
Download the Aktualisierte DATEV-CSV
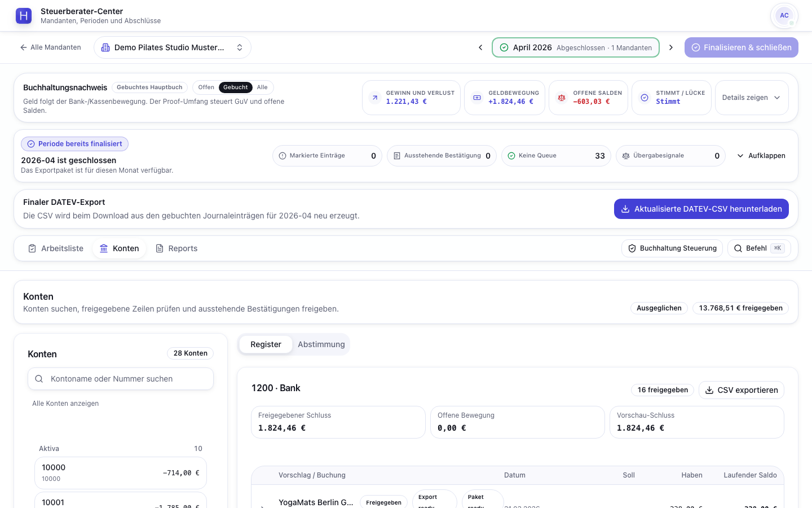701,209
